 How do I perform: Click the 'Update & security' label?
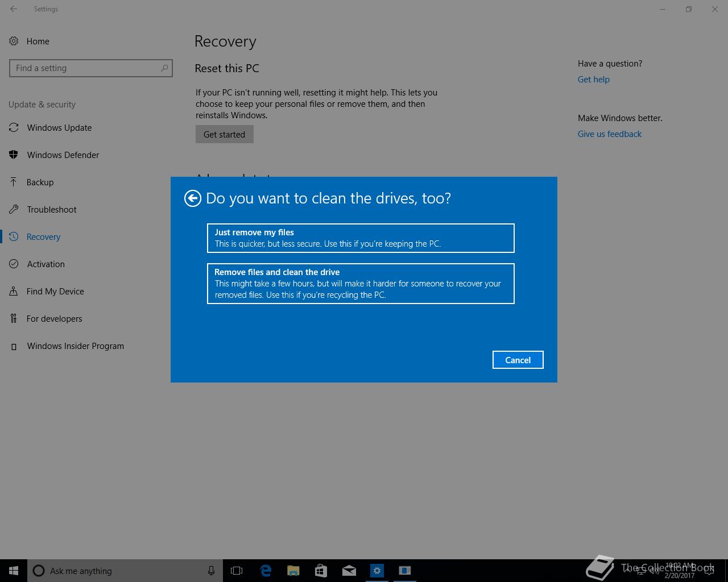click(x=42, y=105)
